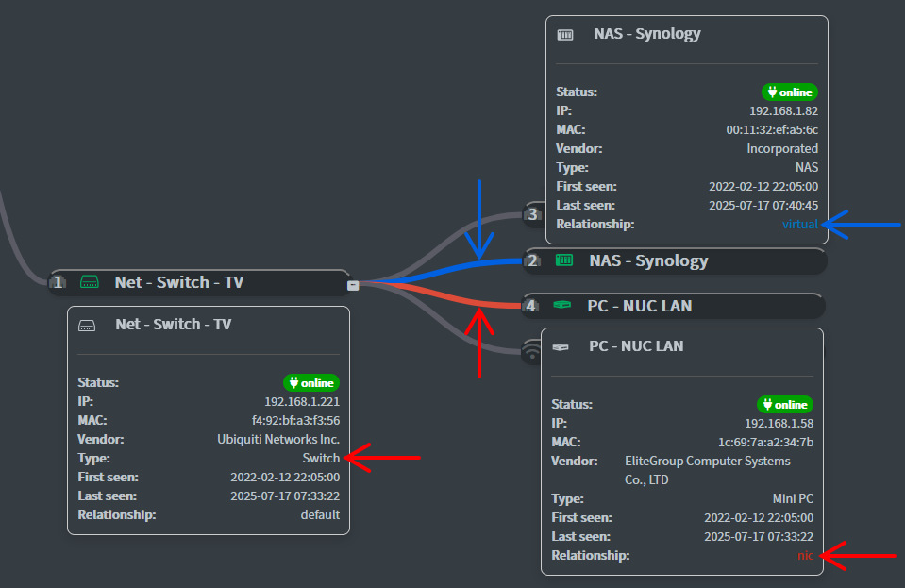
Task: Click the green NAS icon on NAS - Synology node
Action: pyautogui.click(x=564, y=260)
